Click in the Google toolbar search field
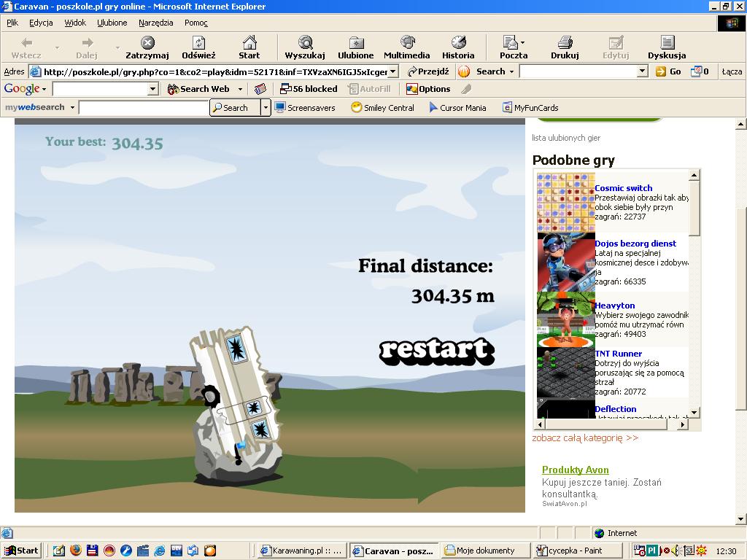The width and height of the screenshot is (747, 560). coord(101,89)
